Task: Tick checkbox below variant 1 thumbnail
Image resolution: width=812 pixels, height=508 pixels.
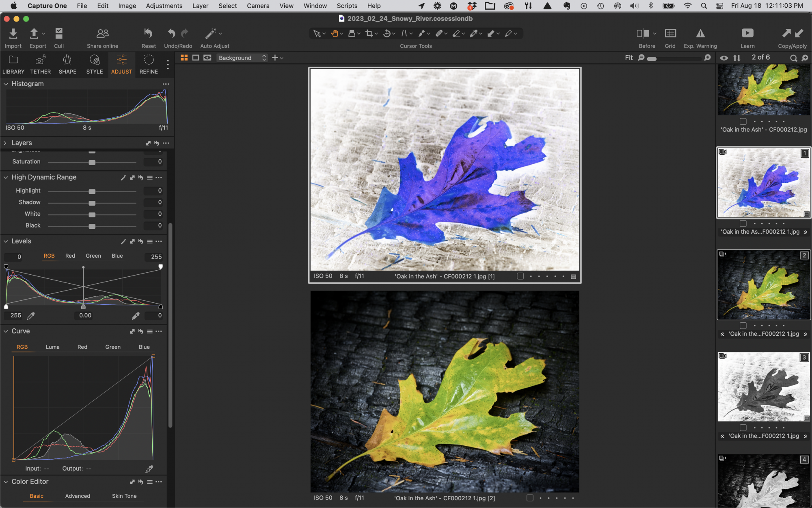Action: pos(743,223)
